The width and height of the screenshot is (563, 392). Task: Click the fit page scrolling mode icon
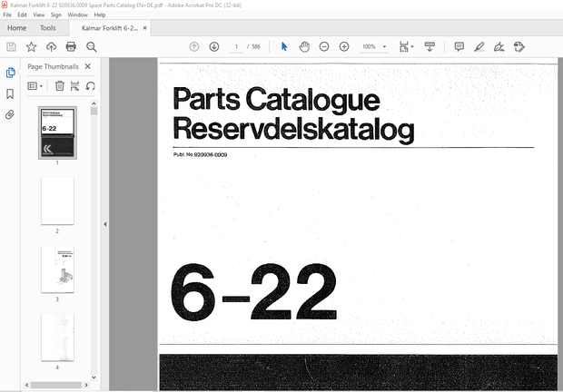[x=404, y=46]
